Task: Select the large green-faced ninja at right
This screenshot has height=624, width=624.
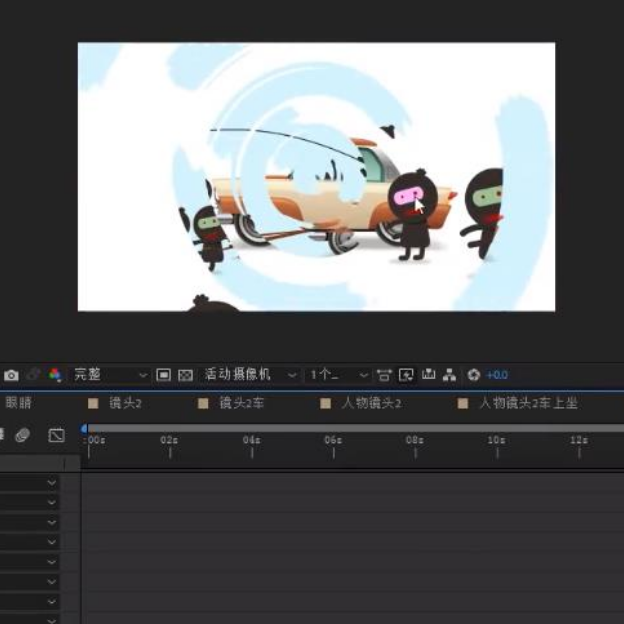Action: [x=482, y=213]
